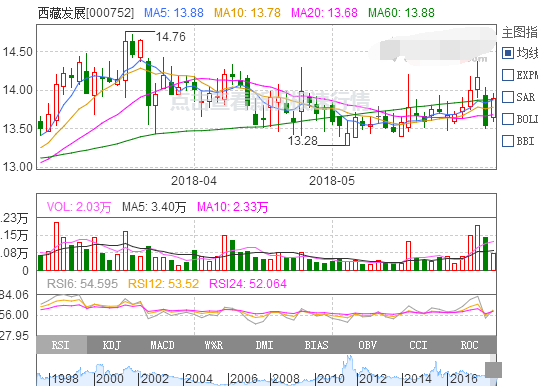Click the MA60: 13.88 price label

(x=401, y=13)
